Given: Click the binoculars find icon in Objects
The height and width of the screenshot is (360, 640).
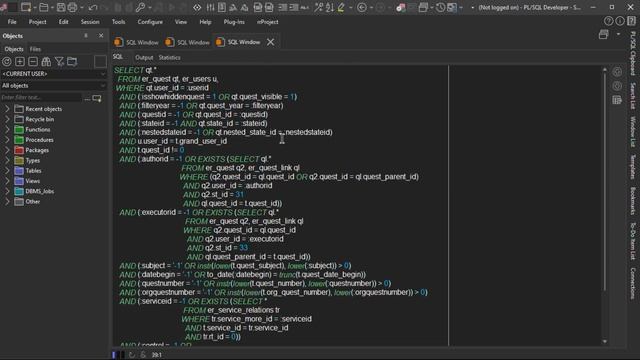Looking at the screenshot, I should pos(46,62).
